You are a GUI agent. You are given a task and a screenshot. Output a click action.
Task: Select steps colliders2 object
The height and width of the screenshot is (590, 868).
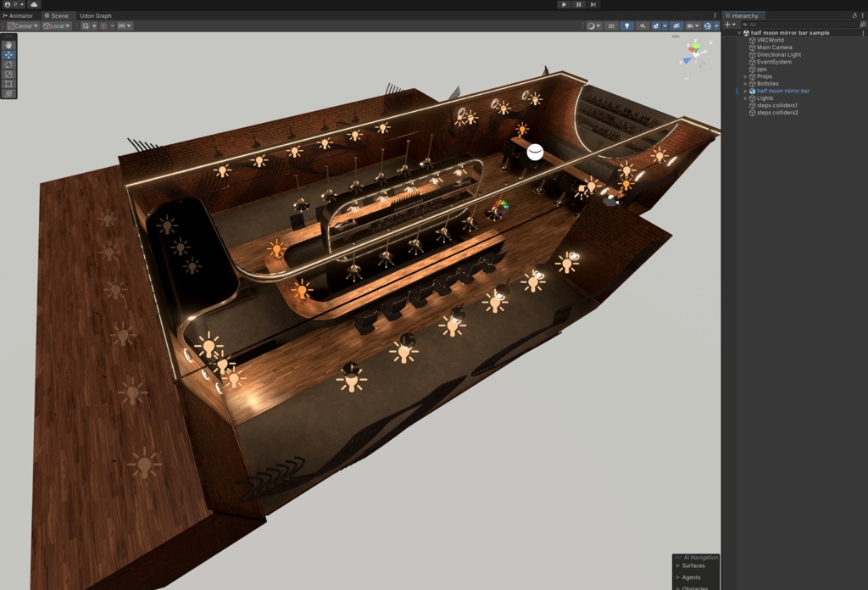coord(777,113)
